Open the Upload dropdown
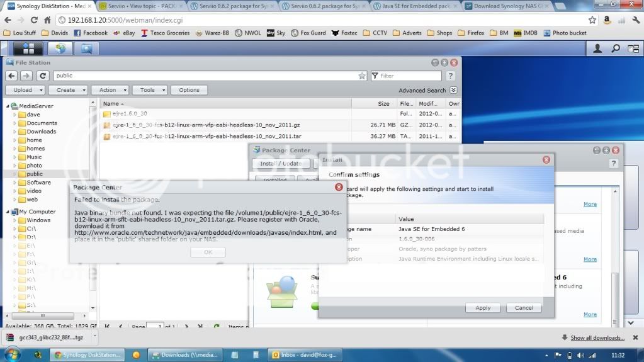 click(x=25, y=90)
